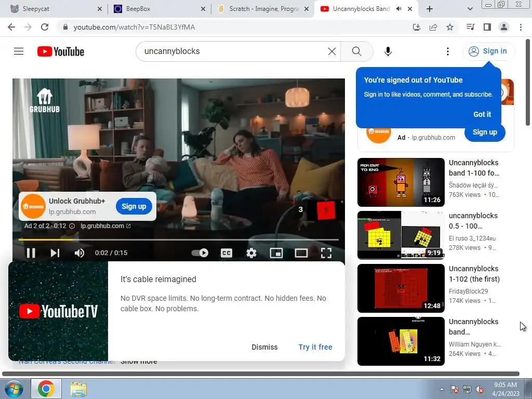
Task: Open uncannyblocks 0.5 - 100 thumbnail
Action: click(401, 235)
